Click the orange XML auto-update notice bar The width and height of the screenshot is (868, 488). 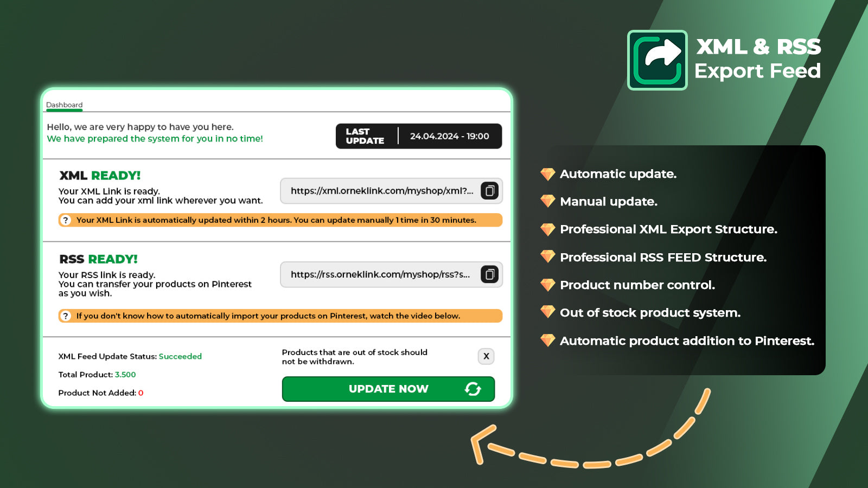coord(280,220)
